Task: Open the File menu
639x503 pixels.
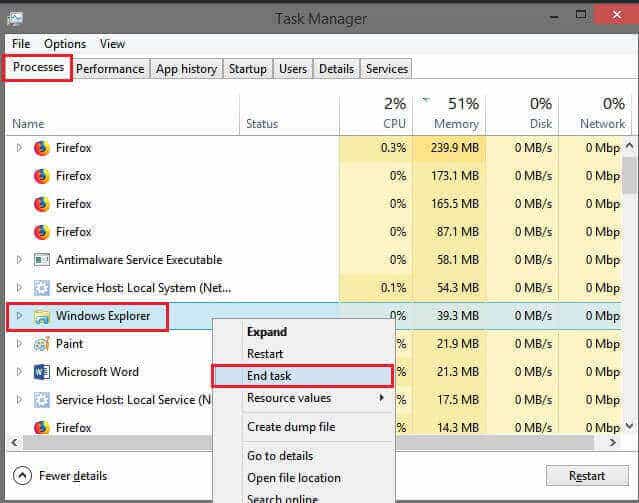Action: (x=21, y=44)
